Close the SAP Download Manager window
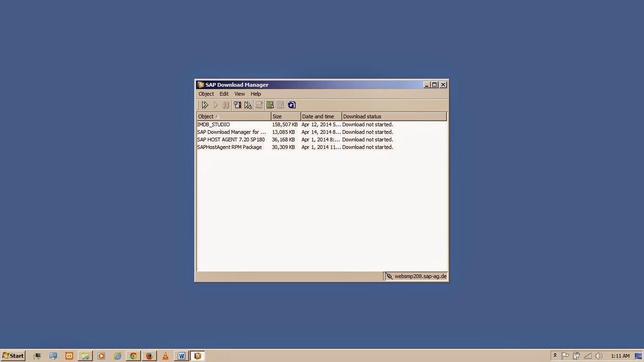The width and height of the screenshot is (644, 362). pos(443,85)
